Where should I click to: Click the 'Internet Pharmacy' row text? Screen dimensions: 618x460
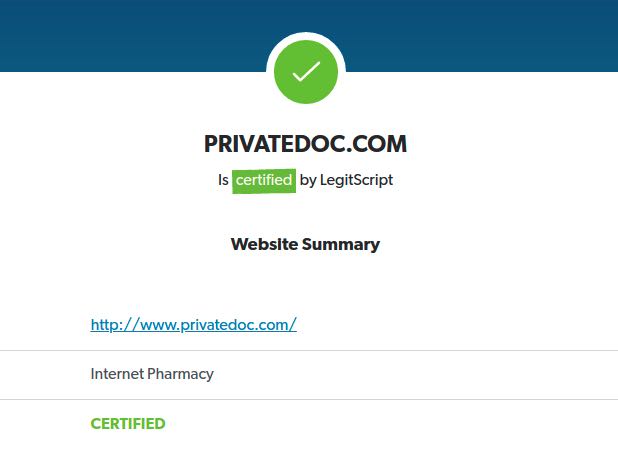(x=152, y=374)
